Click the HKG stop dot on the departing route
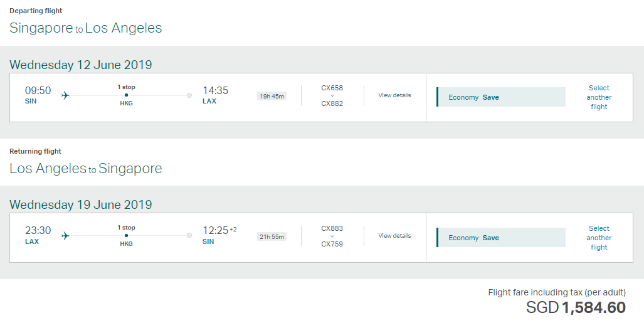This screenshot has width=644, height=323. point(126,95)
